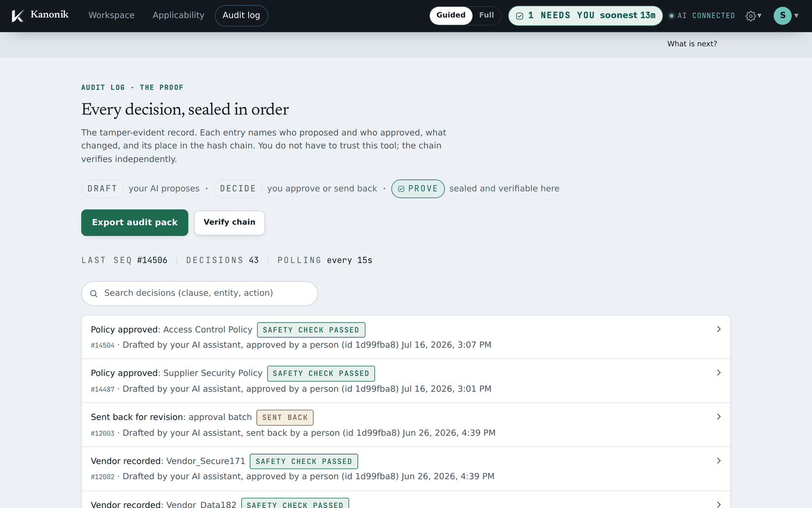812x508 pixels.
Task: Click the LAST SEQ #14506 stat
Action: (x=124, y=260)
